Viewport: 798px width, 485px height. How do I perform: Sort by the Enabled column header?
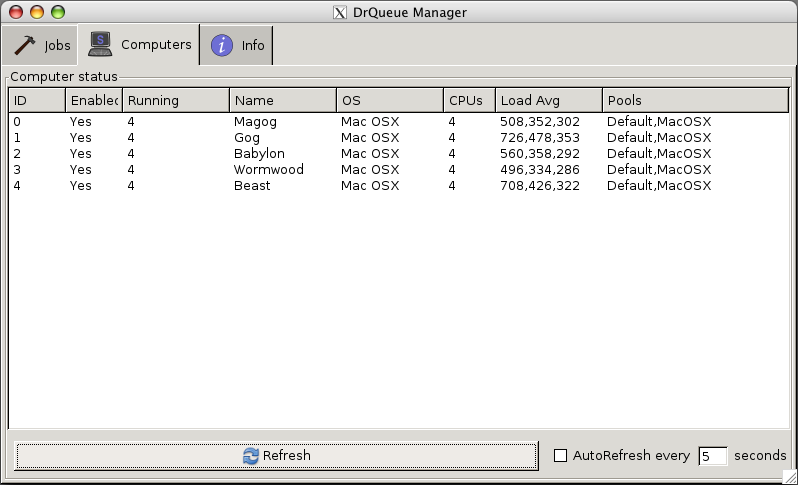[94, 100]
